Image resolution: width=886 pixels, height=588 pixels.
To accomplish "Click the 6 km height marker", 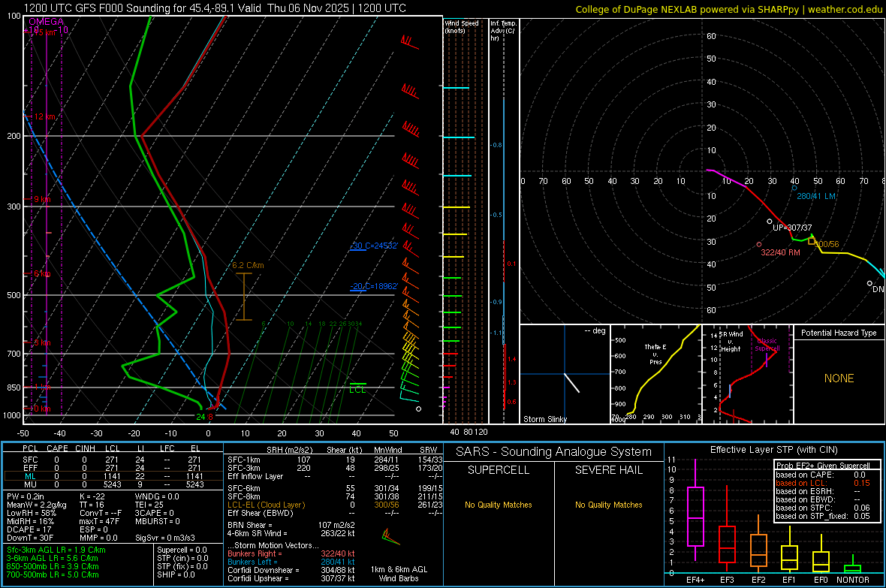I will point(42,273).
